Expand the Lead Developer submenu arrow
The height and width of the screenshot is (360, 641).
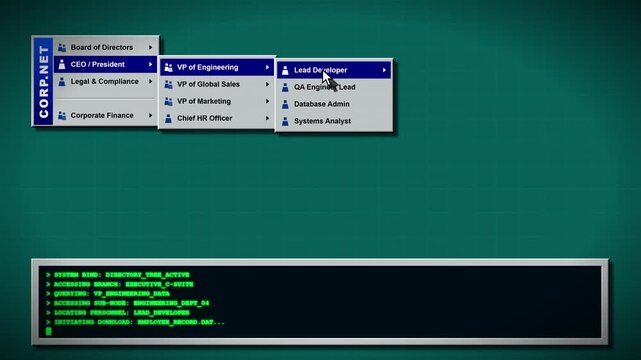(x=384, y=70)
